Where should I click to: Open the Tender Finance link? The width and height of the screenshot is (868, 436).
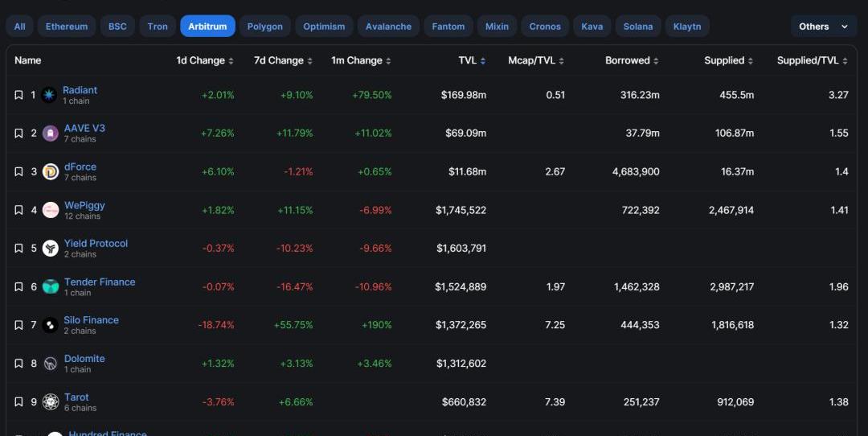pos(100,282)
